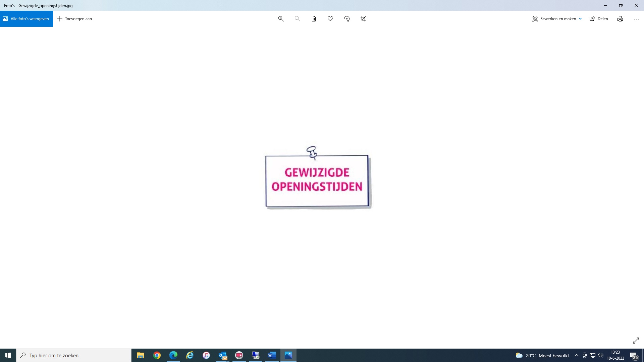Click 'Toevoegen aan' to add photo
This screenshot has width=644, height=362.
[74, 19]
